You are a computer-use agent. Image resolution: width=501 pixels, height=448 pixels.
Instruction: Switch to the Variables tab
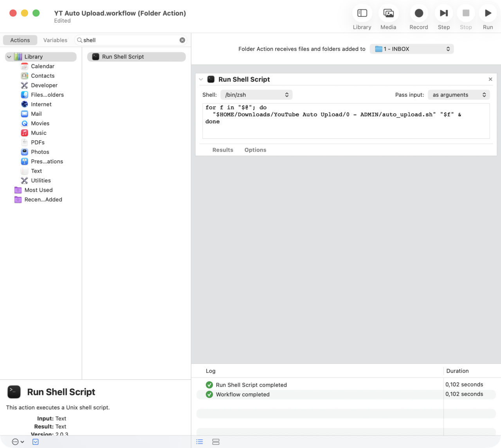(55, 40)
